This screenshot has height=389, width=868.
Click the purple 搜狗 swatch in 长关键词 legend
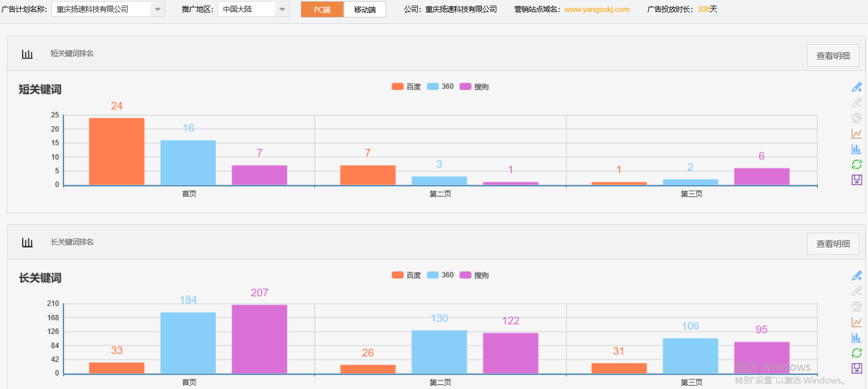point(465,275)
